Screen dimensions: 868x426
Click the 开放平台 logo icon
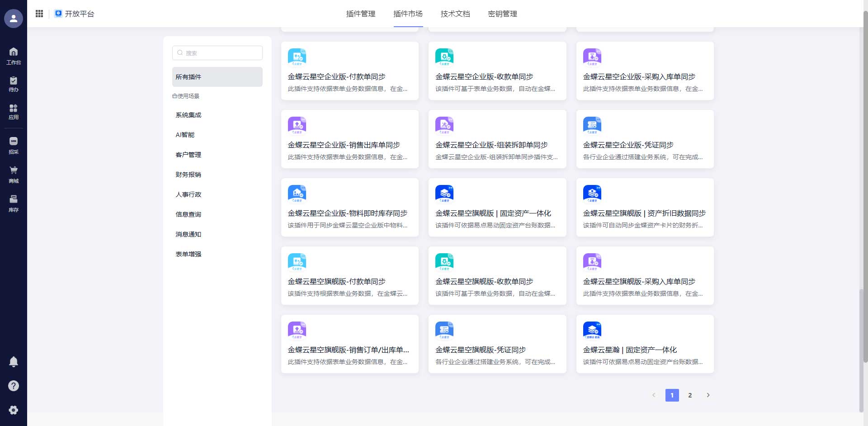click(x=58, y=14)
